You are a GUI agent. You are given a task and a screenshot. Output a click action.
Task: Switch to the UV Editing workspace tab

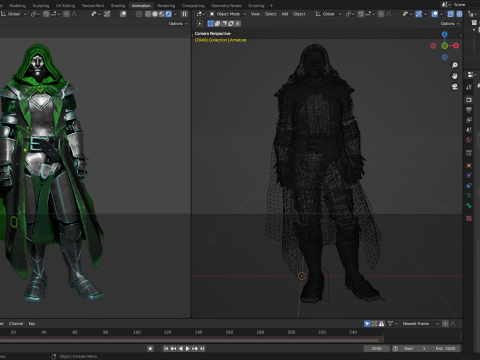(65, 6)
